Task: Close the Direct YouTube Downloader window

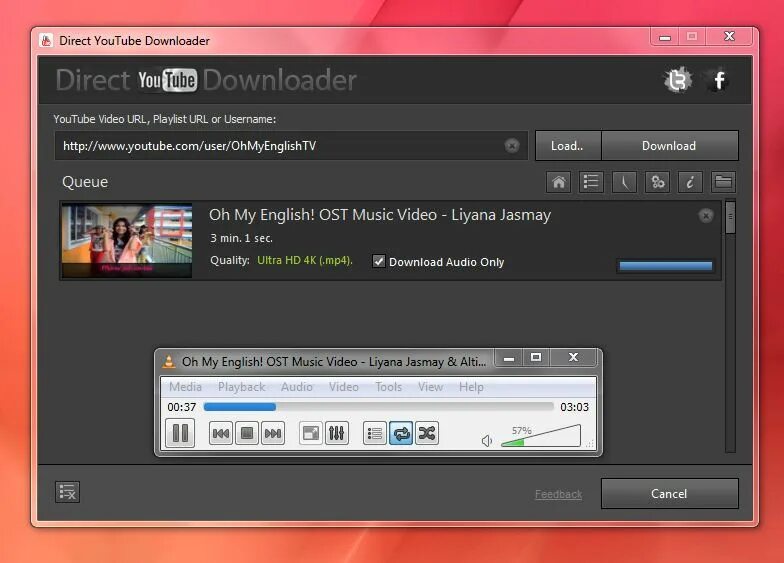Action: pos(730,36)
